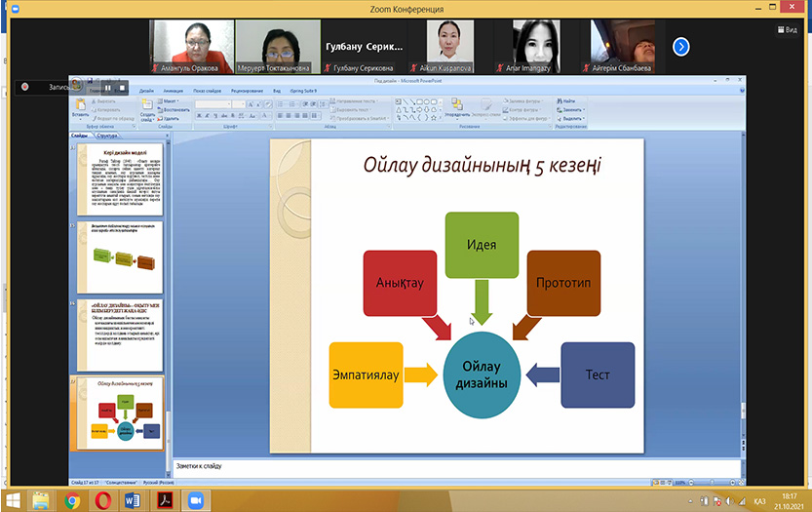Open Adobe Reader taskbar icon
This screenshot has width=812, height=512.
(163, 500)
